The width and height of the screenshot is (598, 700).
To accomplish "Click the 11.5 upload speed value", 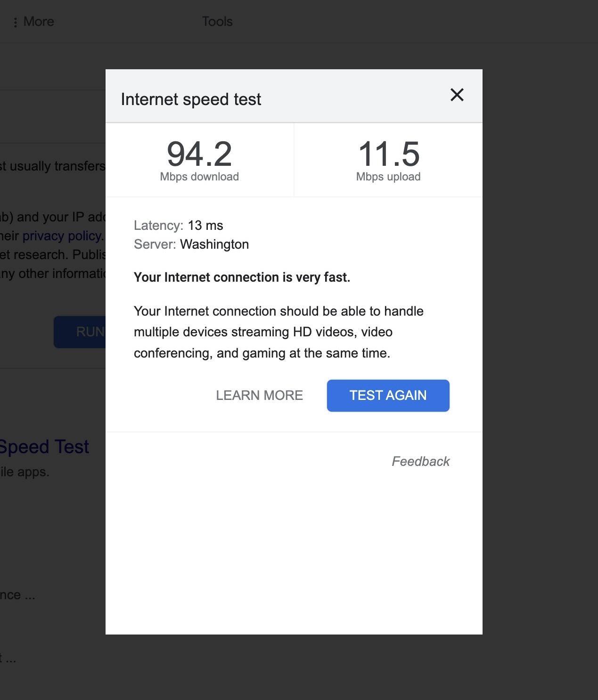I will 388,154.
